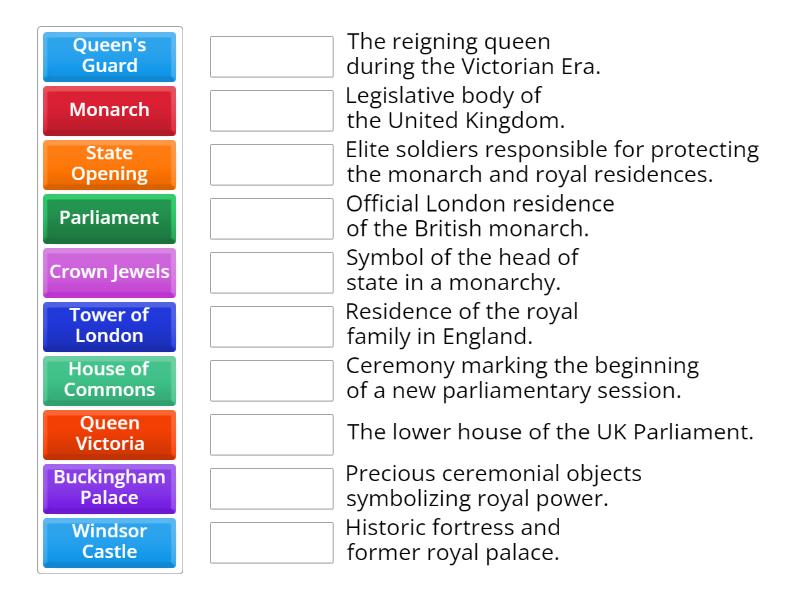Viewport: 800px width, 600px height.
Task: Select the Queen's Guard tile
Action: [109, 57]
